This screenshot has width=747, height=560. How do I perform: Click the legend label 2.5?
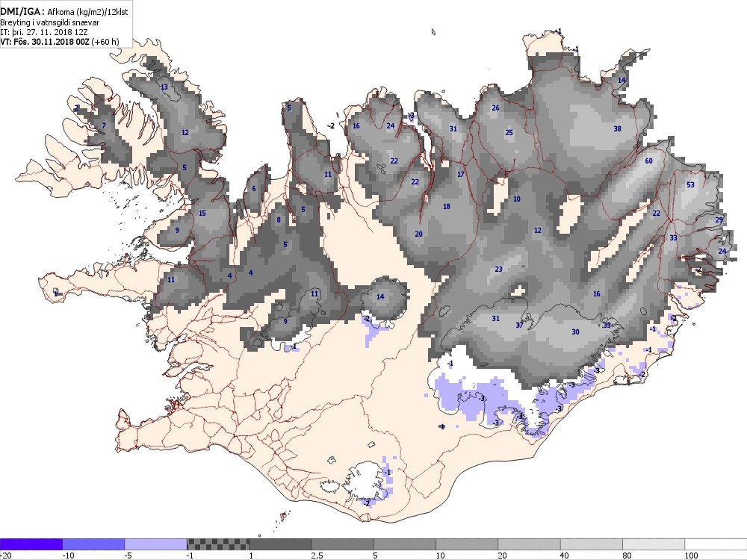(317, 556)
